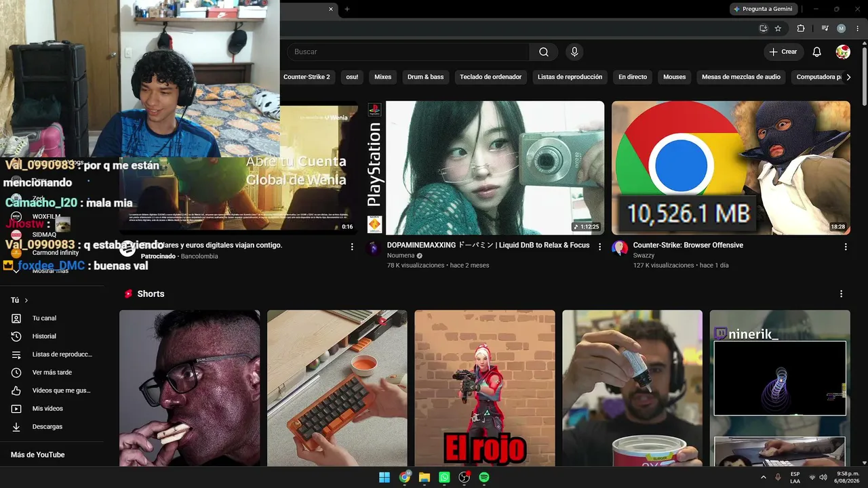Viewport: 868px width, 488px height.
Task: Open Tu canal icon in sidebar
Action: pyautogui.click(x=16, y=318)
